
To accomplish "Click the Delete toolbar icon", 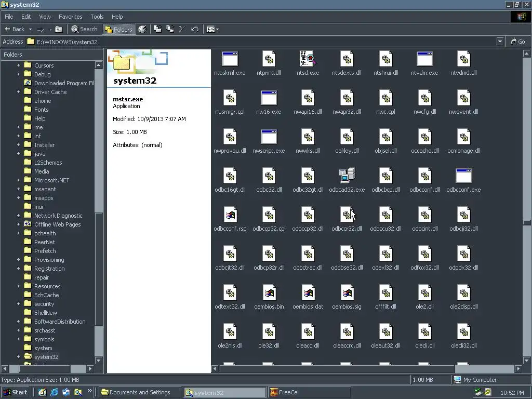I will (x=182, y=29).
